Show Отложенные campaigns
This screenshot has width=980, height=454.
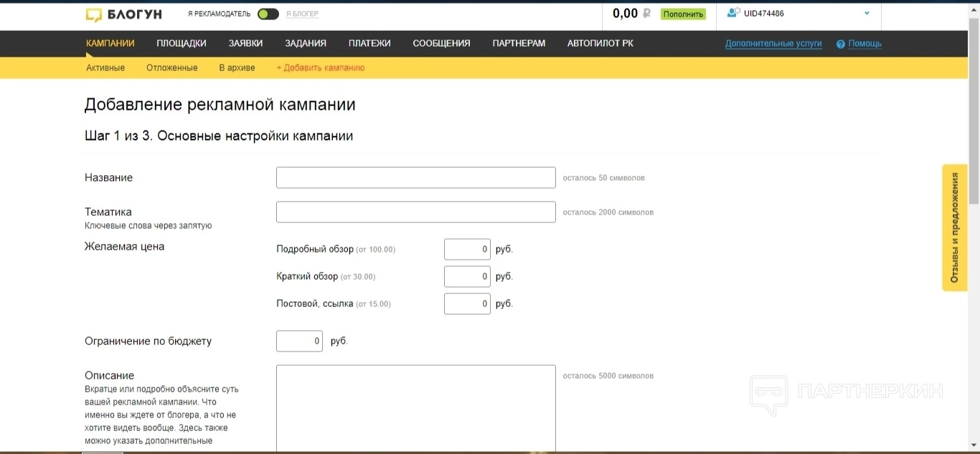tap(172, 67)
